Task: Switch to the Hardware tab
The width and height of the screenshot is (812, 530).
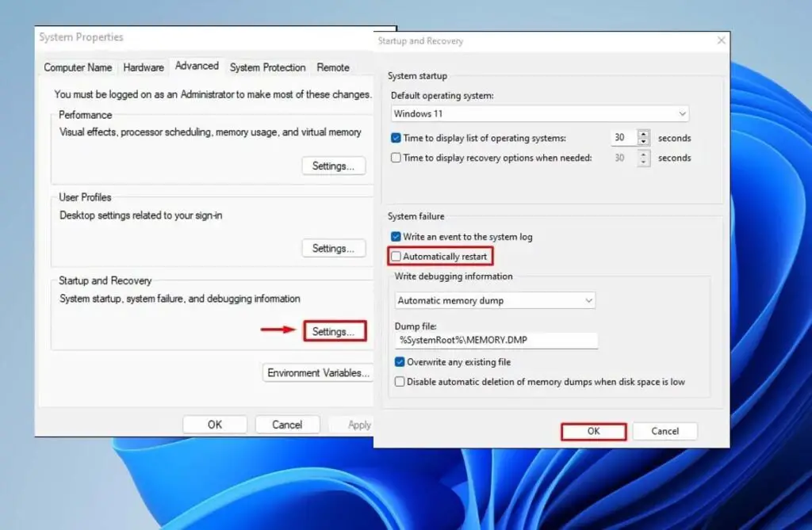Action: pyautogui.click(x=143, y=67)
